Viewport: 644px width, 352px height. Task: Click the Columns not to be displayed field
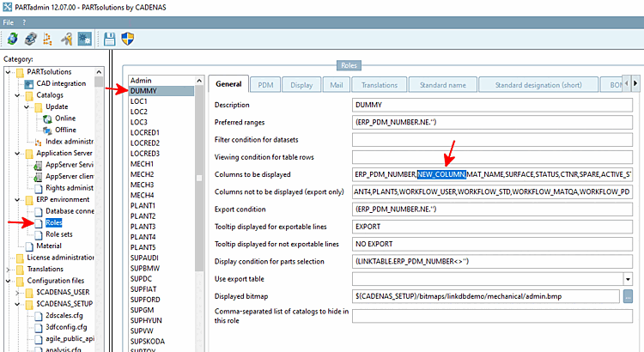[x=492, y=191]
